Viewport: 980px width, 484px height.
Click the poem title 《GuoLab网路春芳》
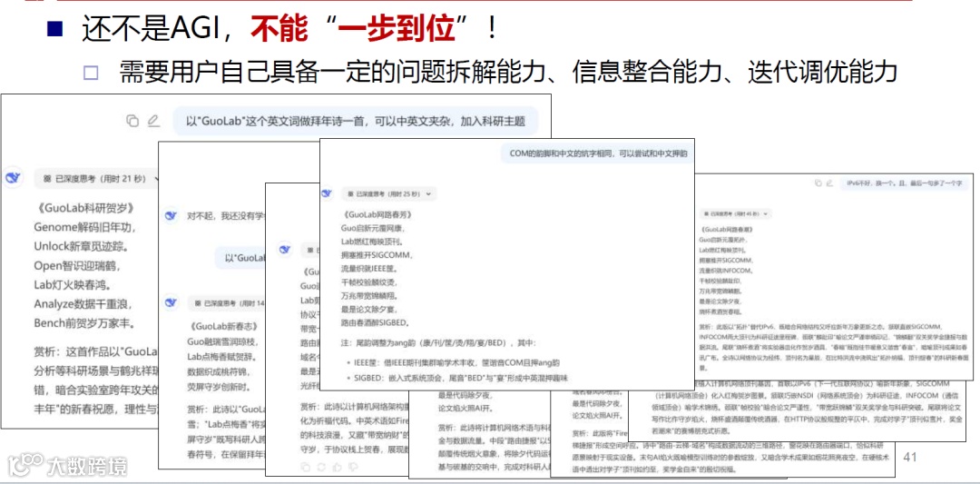[377, 215]
